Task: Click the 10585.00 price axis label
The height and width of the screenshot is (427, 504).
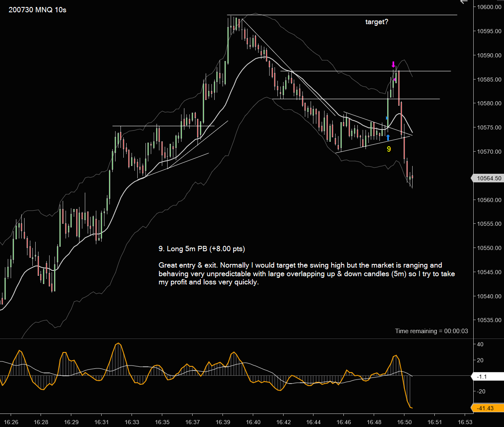Action: 489,79
